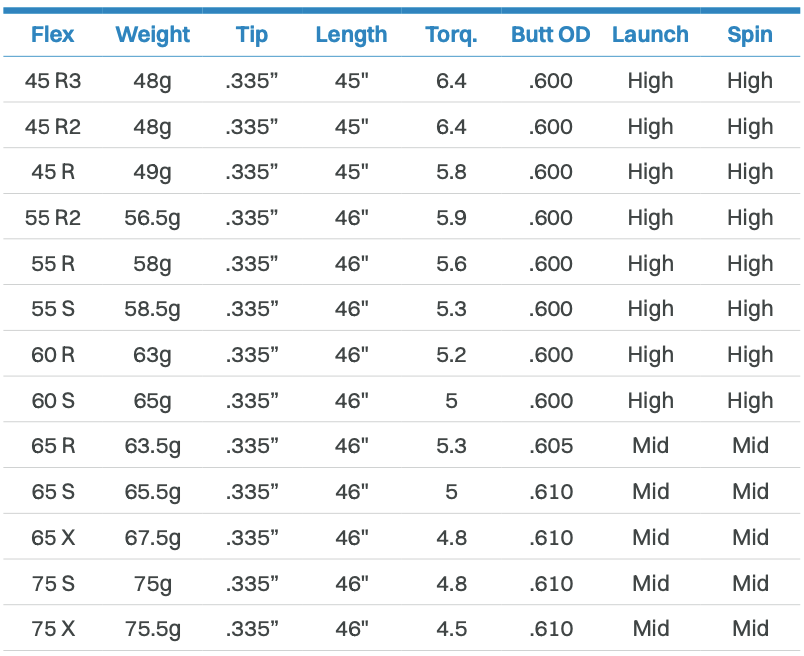Click the 45 R2 flex row label
Image resolution: width=804 pixels, height=656 pixels.
(53, 127)
